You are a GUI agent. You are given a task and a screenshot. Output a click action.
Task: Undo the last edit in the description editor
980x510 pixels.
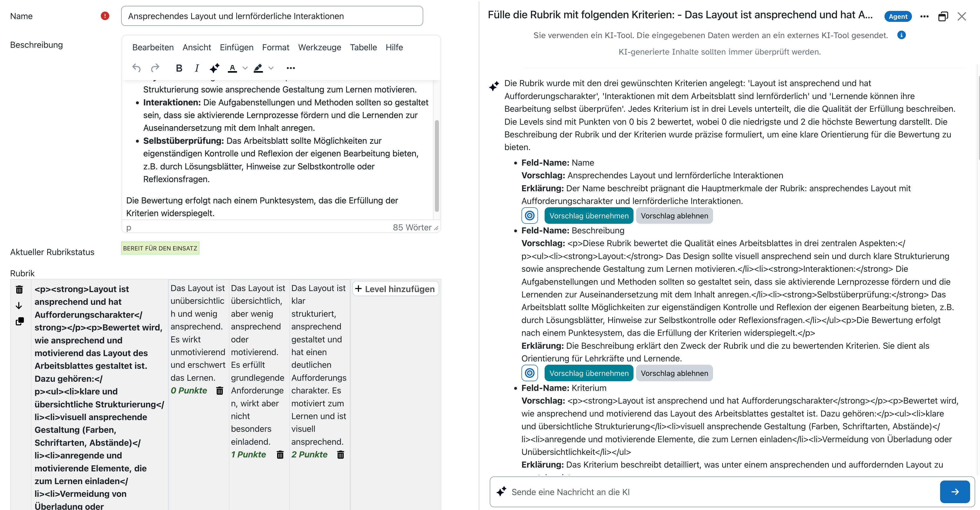[136, 68]
